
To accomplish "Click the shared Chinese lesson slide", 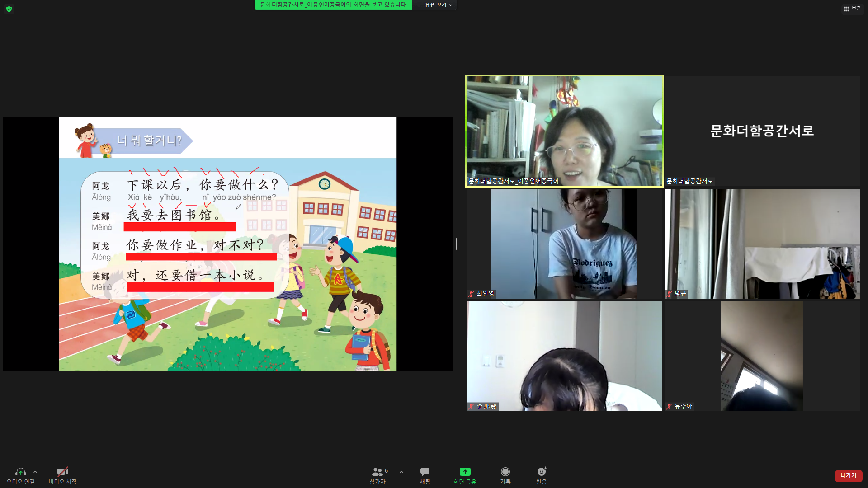I will point(227,244).
